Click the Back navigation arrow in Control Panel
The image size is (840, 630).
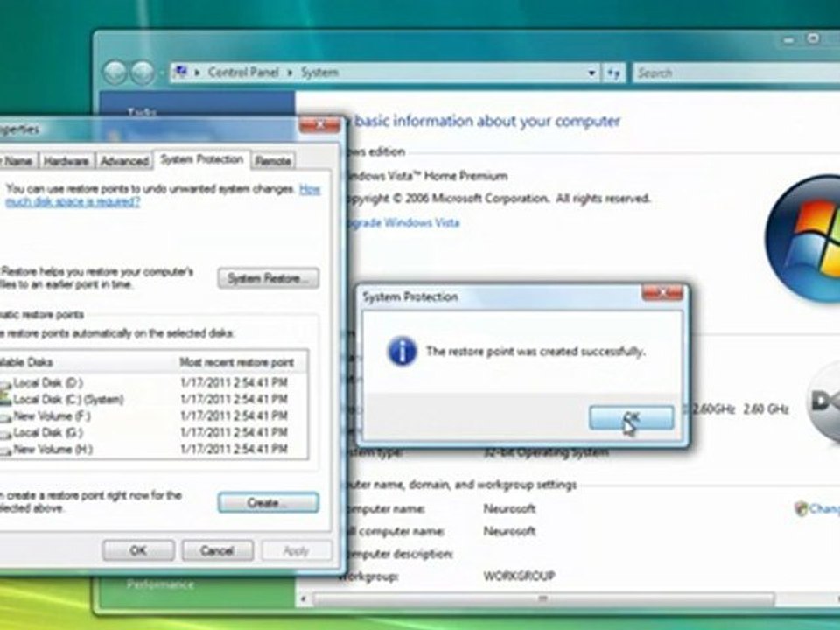pyautogui.click(x=115, y=73)
